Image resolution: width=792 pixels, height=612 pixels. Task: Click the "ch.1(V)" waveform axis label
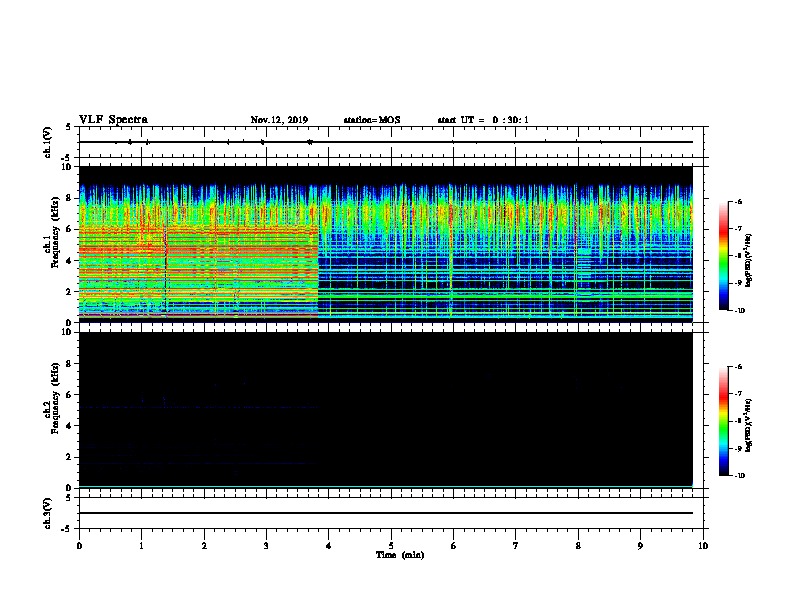pyautogui.click(x=48, y=142)
